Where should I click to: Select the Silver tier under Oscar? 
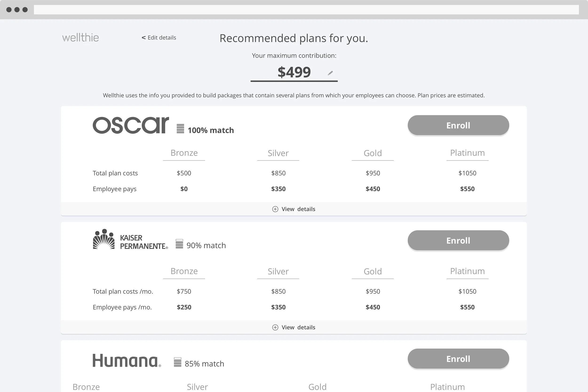click(278, 153)
